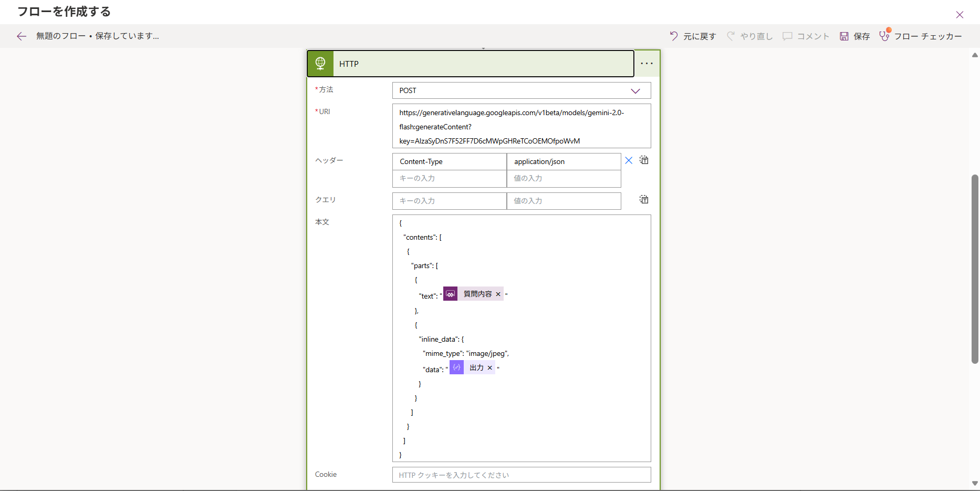This screenshot has height=491, width=980.
Task: Remove the 質問内容 dynamic token
Action: [x=498, y=294]
